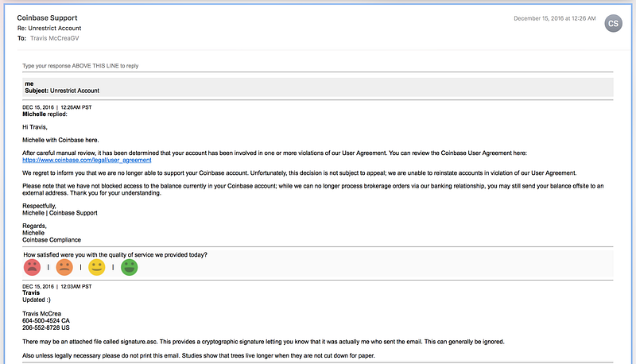This screenshot has width=636, height=364.
Task: Click the CS sender avatar icon
Action: [x=613, y=24]
